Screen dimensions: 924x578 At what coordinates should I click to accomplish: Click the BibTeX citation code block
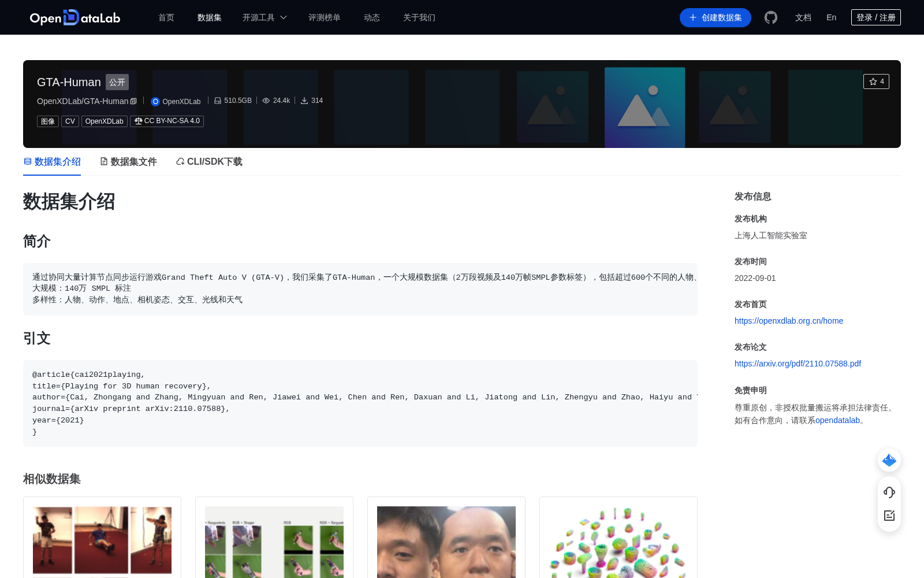tap(360, 403)
